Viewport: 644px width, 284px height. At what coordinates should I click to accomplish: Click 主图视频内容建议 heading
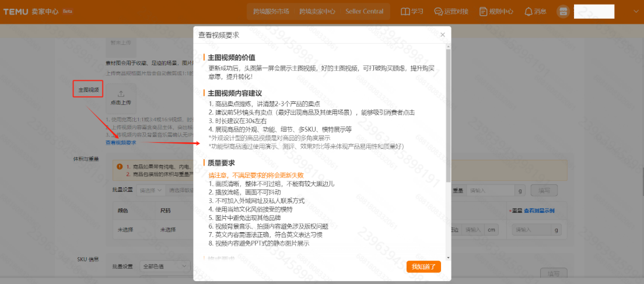coord(235,93)
